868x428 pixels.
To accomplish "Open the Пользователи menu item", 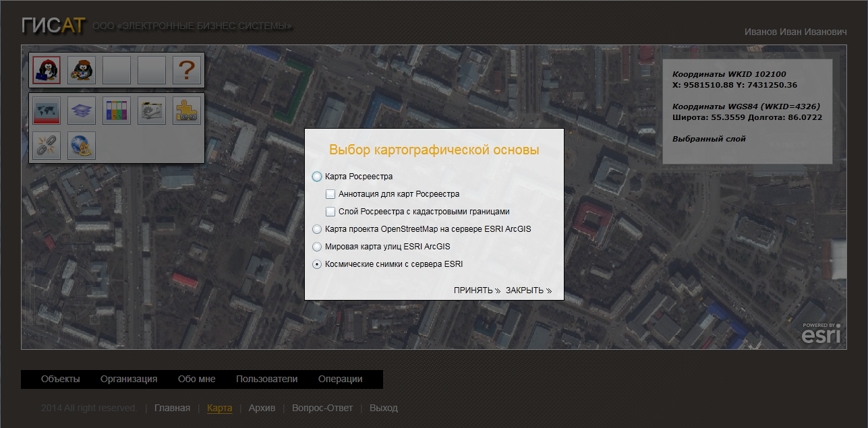I will click(266, 379).
